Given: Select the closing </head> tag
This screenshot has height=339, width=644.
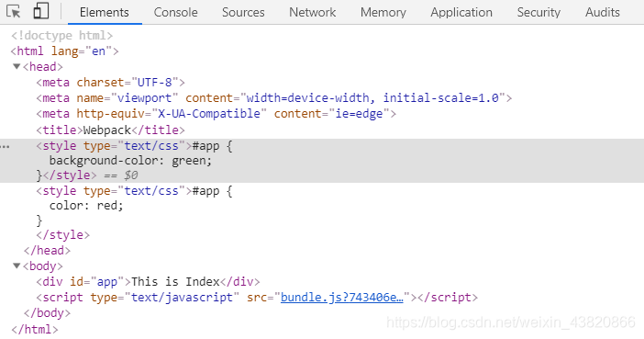Looking at the screenshot, I should (47, 250).
